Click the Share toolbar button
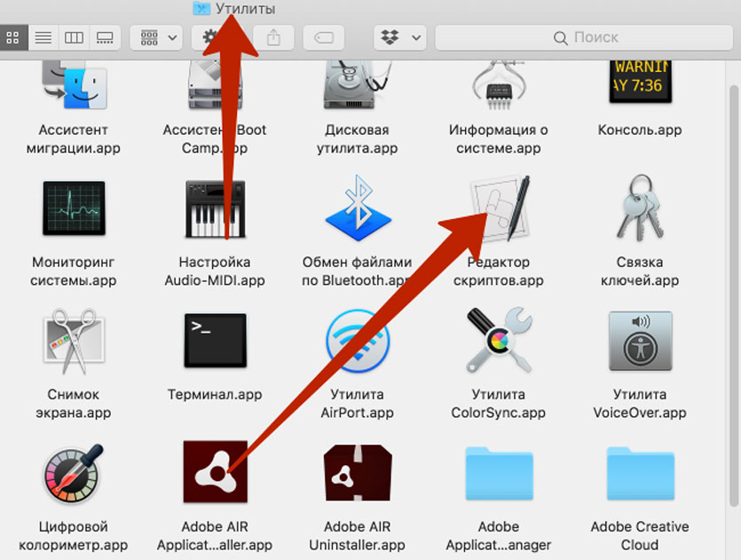Image resolution: width=741 pixels, height=560 pixels. tap(273, 37)
